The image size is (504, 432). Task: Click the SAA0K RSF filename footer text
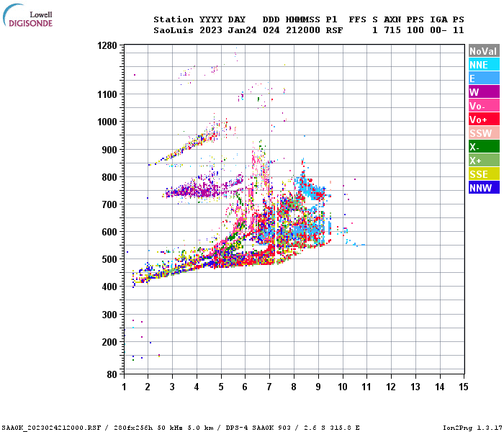pyautogui.click(x=51, y=428)
